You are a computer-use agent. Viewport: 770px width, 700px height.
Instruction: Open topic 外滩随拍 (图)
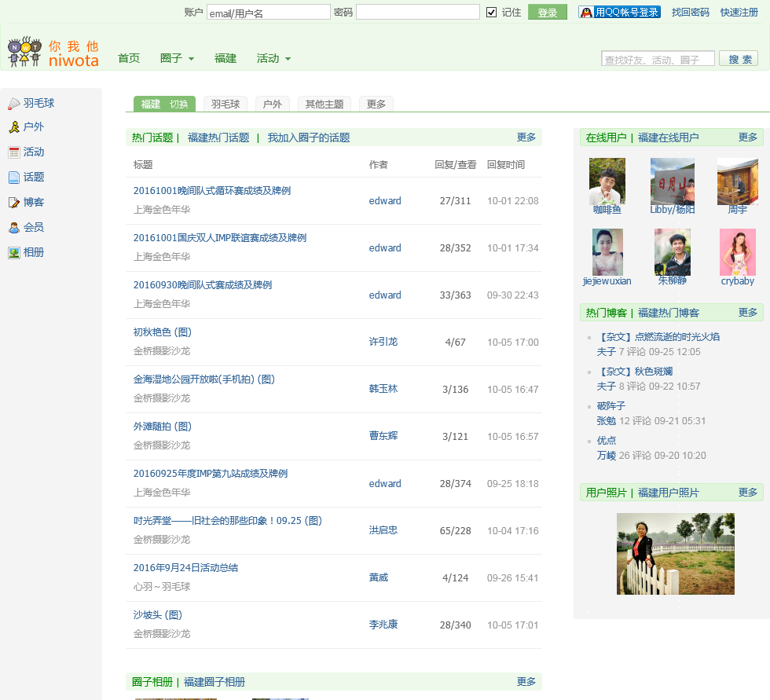click(163, 426)
